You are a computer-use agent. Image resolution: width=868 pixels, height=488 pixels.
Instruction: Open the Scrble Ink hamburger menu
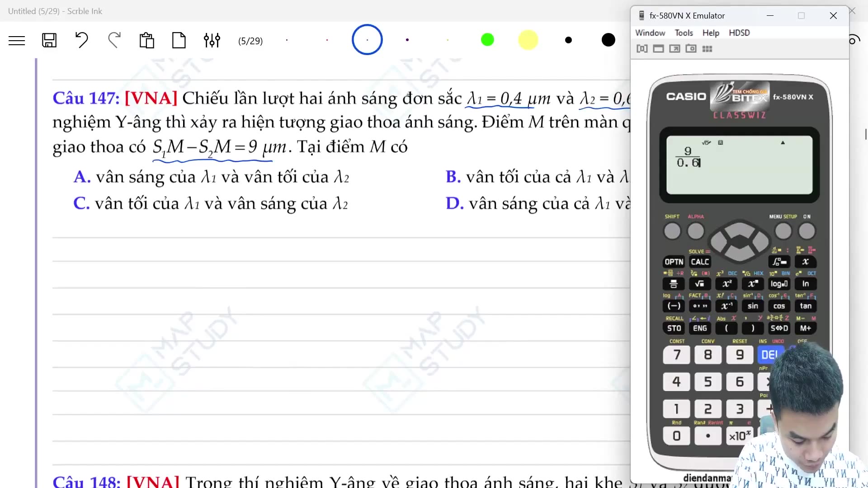[17, 41]
